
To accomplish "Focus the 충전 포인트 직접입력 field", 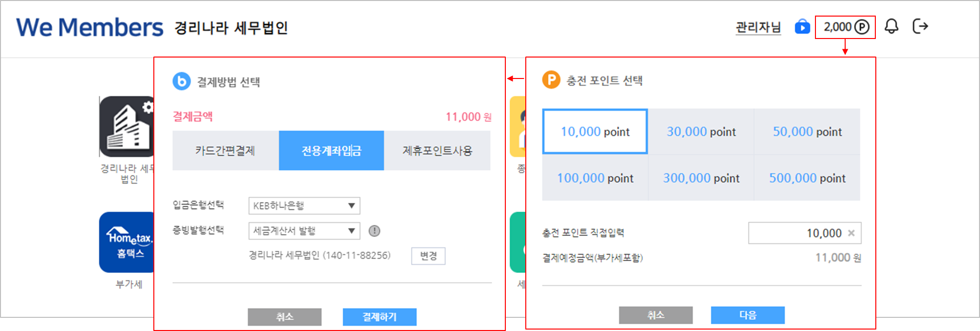I will [x=798, y=233].
